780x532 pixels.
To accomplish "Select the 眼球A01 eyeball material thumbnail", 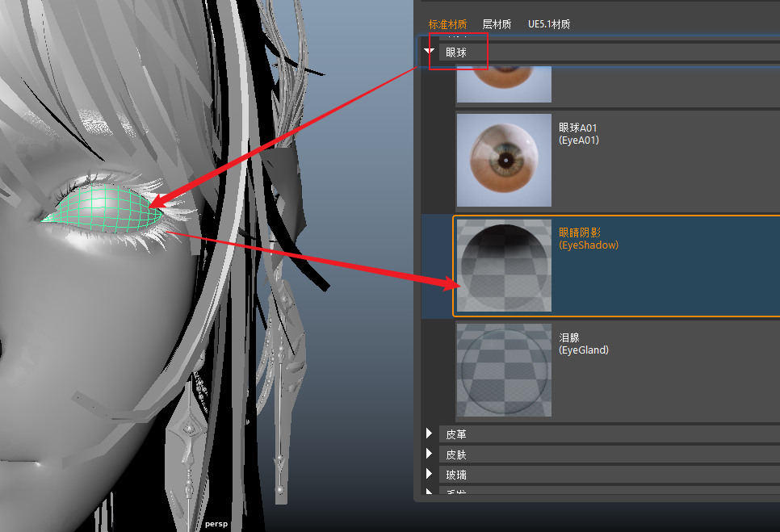I will pos(504,160).
